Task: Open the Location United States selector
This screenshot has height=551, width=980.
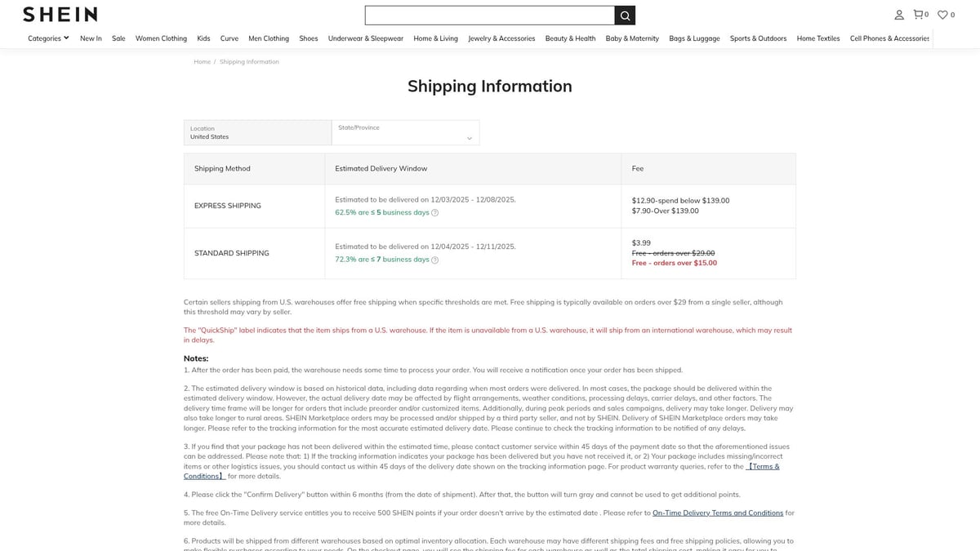Action: point(256,133)
